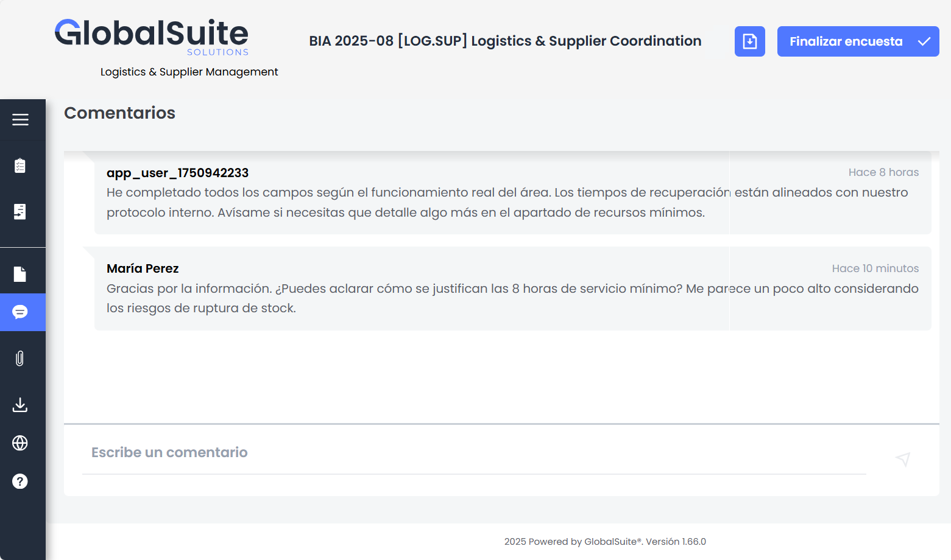The image size is (951, 560).
Task: Click the GlobalSuite Solutions logo
Action: pyautogui.click(x=152, y=37)
